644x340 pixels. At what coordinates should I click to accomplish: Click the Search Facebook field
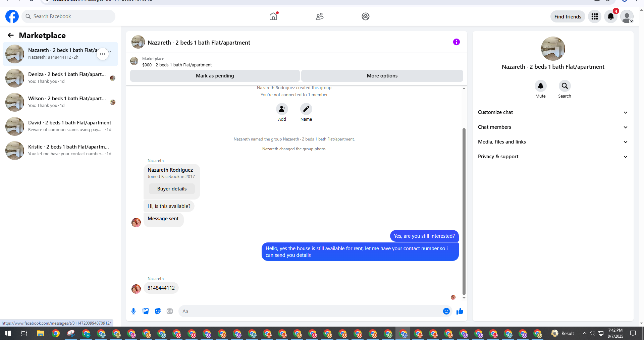(68, 16)
